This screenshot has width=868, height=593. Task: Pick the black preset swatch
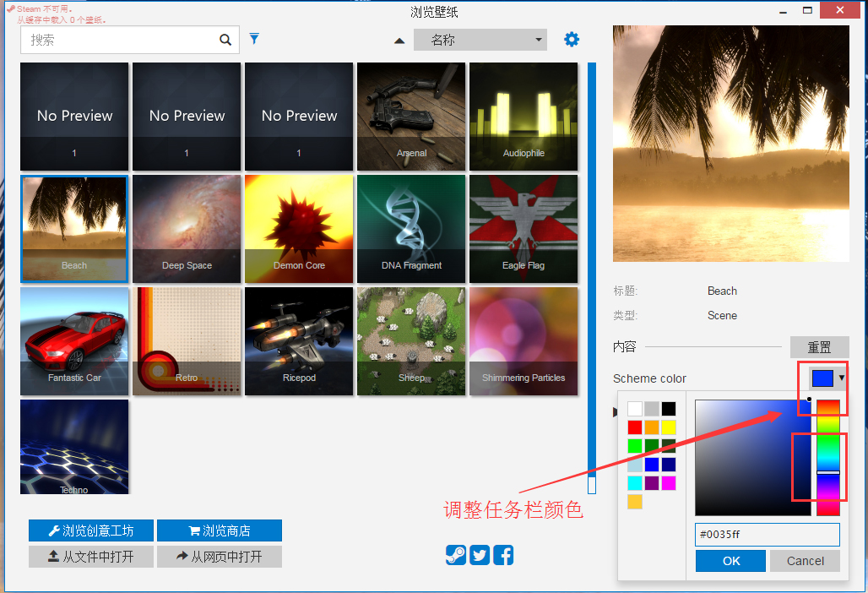(x=669, y=409)
